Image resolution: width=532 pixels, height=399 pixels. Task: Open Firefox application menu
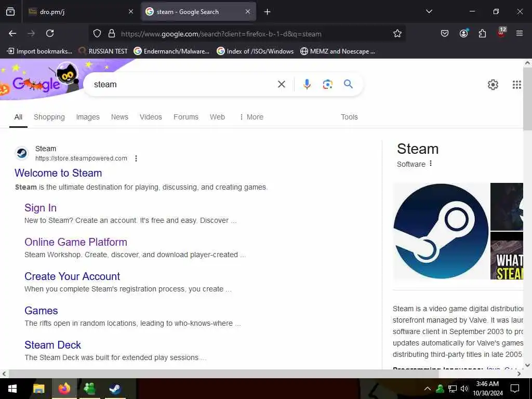coord(520,33)
